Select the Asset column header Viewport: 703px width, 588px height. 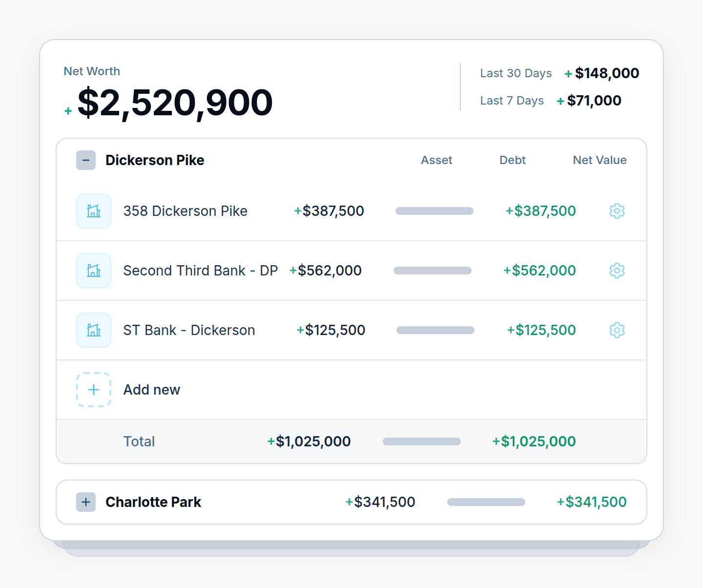[436, 160]
